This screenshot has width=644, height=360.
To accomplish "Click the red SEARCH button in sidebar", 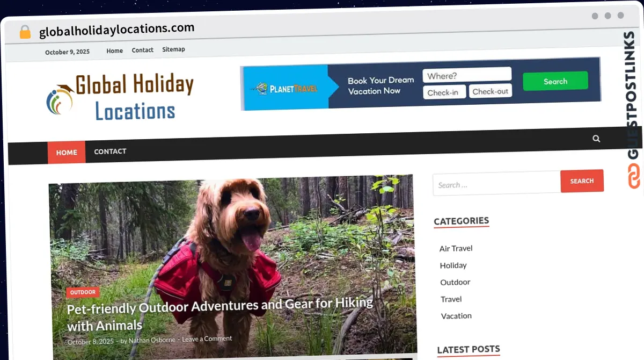I will click(x=582, y=181).
